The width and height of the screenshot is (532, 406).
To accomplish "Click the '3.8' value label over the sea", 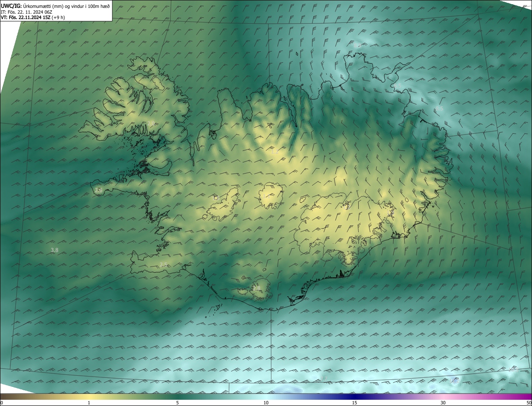I will click(x=54, y=250).
